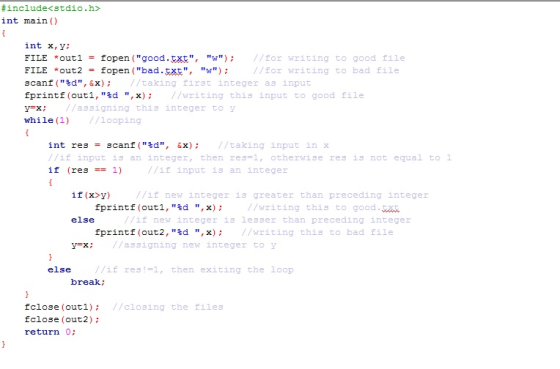Click the else before the lesser-integer comment
Image resolution: width=560 pixels, height=369 pixels.
coord(83,220)
